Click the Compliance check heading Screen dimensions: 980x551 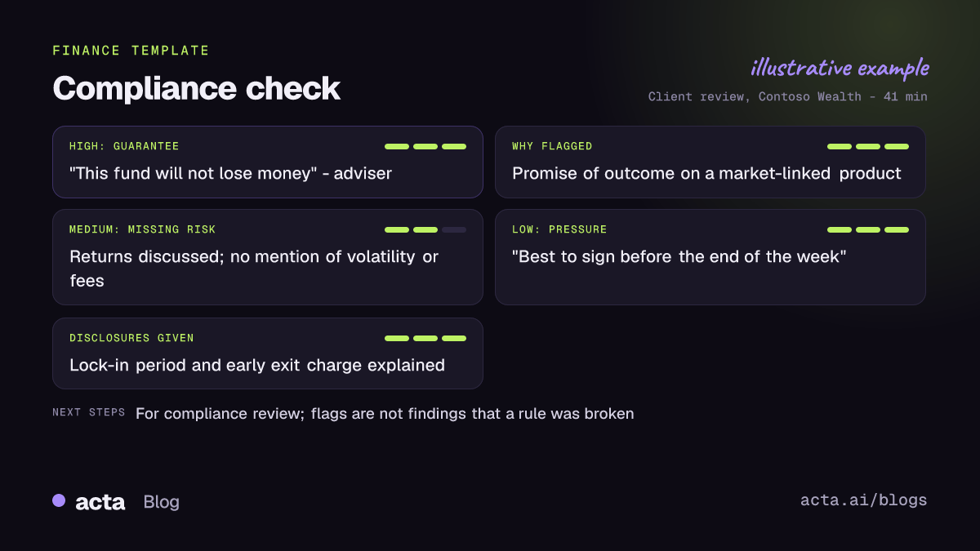click(x=196, y=88)
